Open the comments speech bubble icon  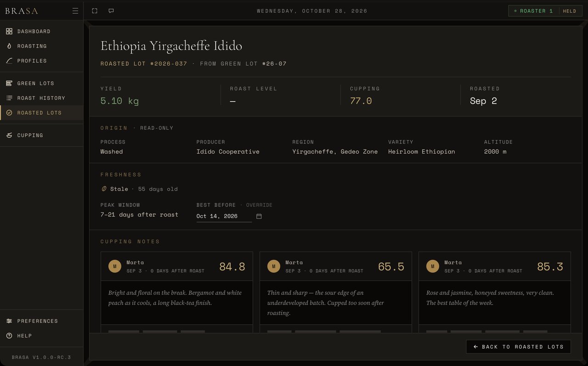point(111,11)
